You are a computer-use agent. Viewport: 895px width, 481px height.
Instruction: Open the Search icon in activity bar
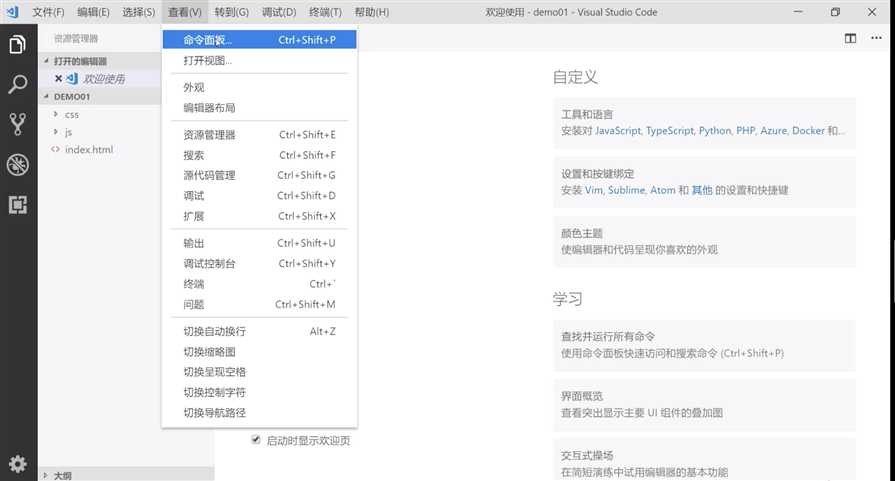click(18, 84)
